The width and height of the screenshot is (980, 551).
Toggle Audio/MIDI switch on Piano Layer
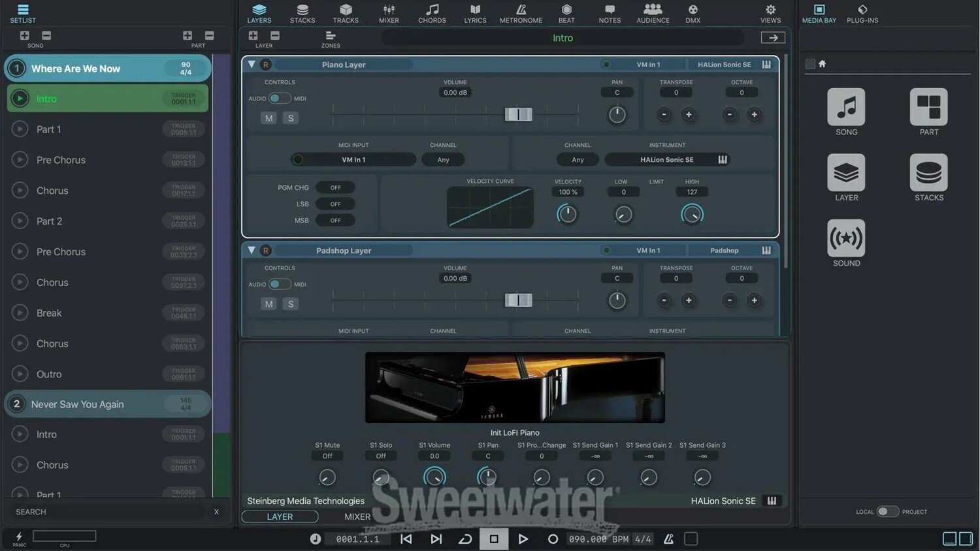pos(279,99)
